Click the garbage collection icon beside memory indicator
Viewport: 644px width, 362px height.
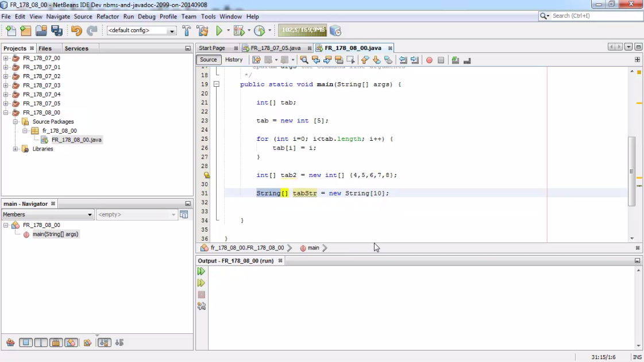click(x=336, y=30)
